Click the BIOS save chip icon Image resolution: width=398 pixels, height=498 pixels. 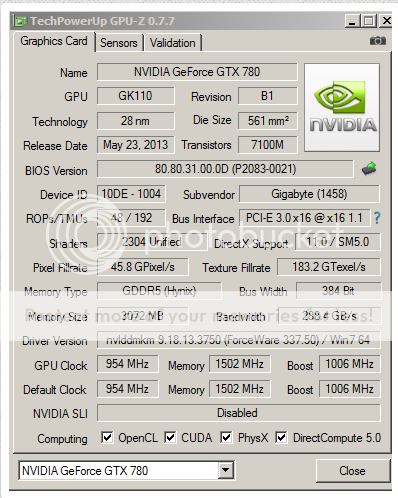369,169
